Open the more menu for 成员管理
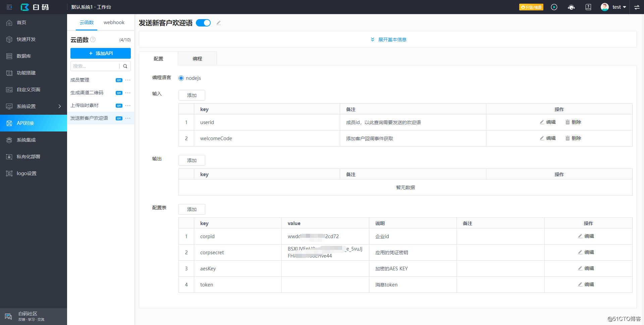This screenshot has width=644, height=325. (x=128, y=80)
